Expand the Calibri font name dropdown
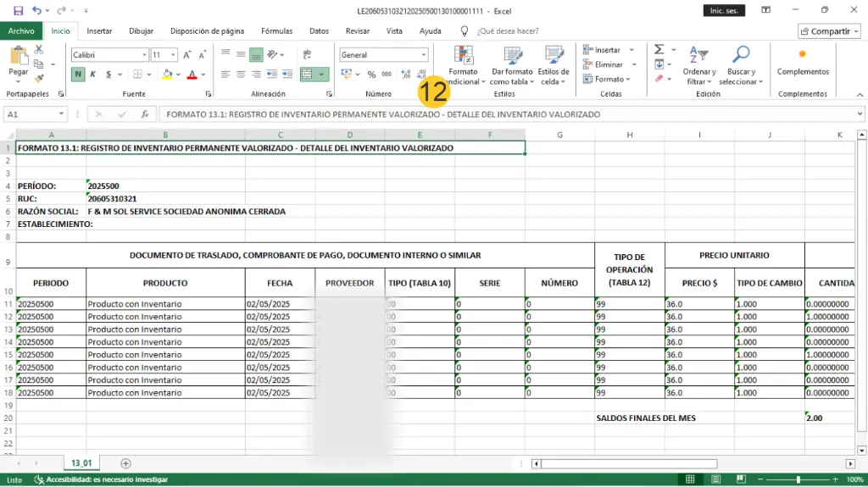Viewport: 868px width, 487px height. pyautogui.click(x=143, y=55)
